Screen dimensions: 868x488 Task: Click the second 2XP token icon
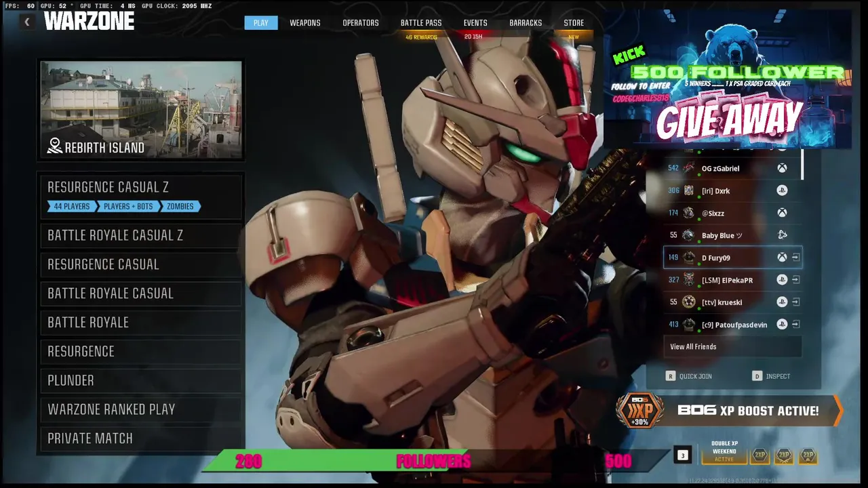784,456
